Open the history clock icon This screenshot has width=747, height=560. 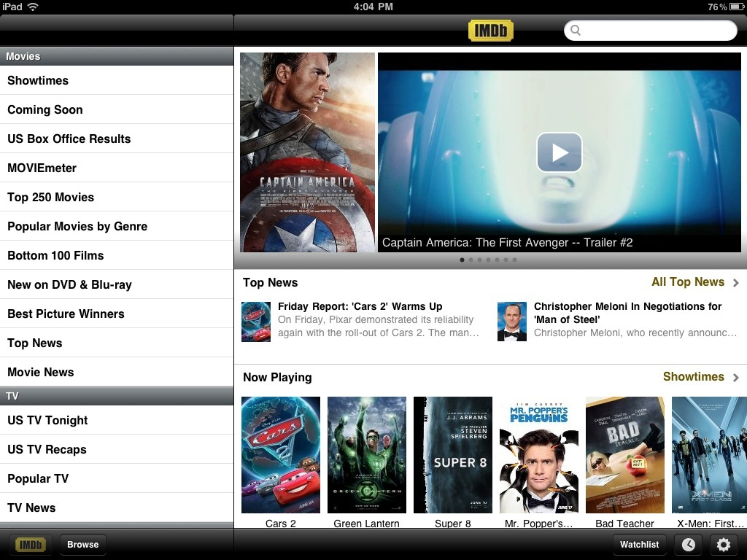pos(688,544)
